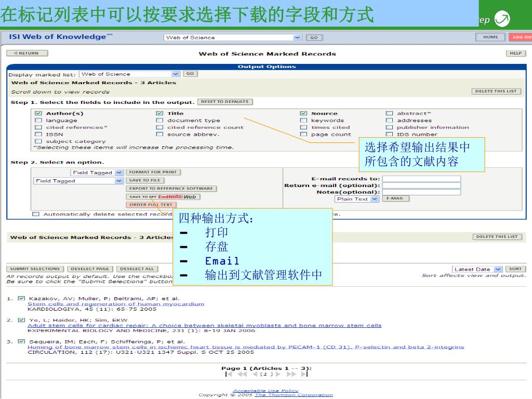Image resolution: width=532 pixels, height=399 pixels.
Task: Enable subject category checkbox
Action: tap(38, 141)
